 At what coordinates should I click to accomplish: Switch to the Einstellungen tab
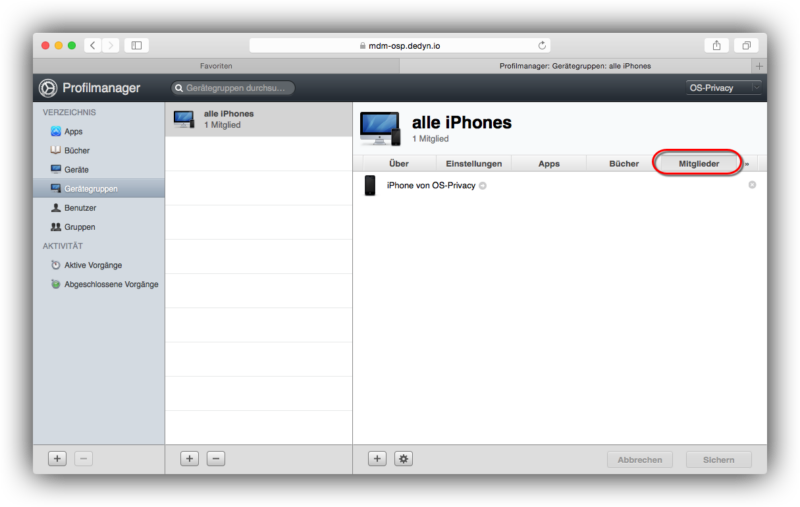point(474,163)
